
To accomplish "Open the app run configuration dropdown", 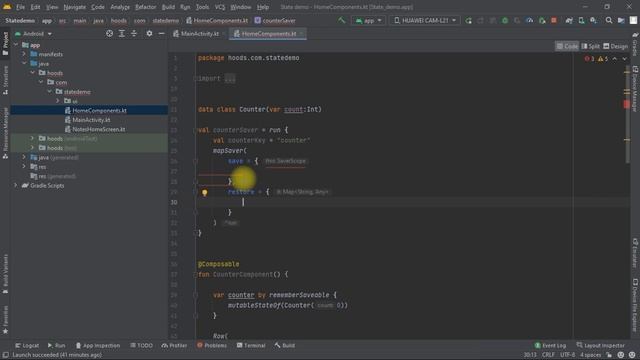I will [368, 20].
